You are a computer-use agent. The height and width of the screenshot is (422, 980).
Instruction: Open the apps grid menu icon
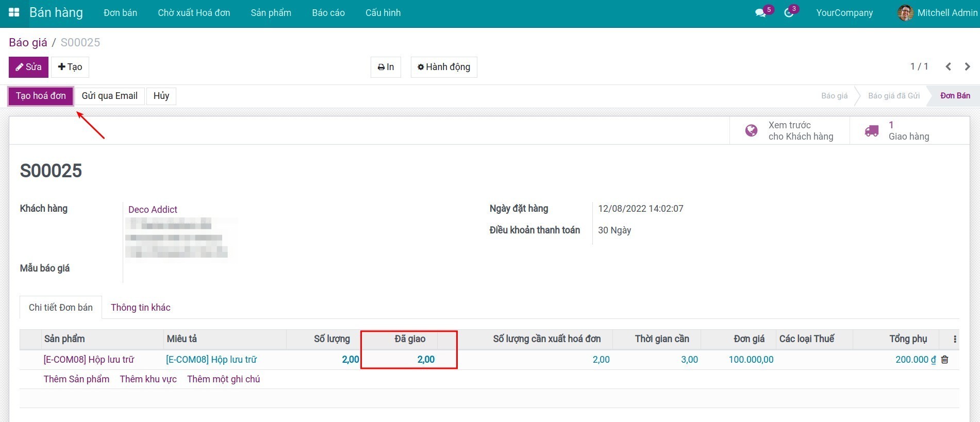[x=14, y=12]
